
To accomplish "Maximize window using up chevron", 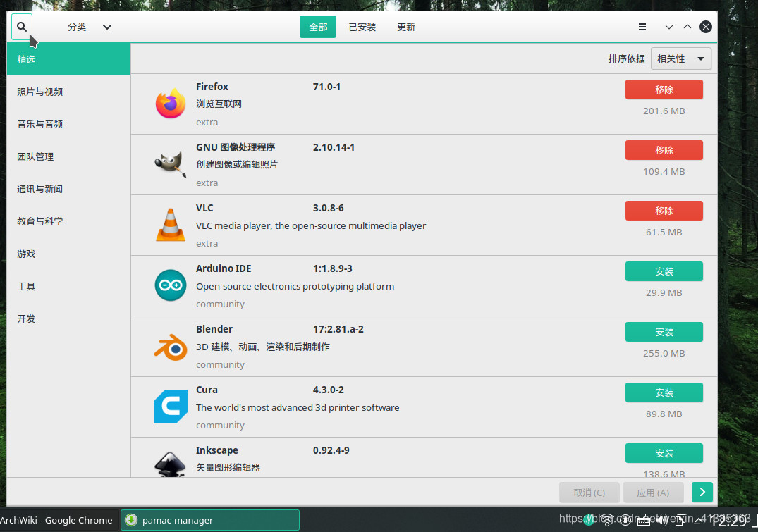I will point(687,27).
